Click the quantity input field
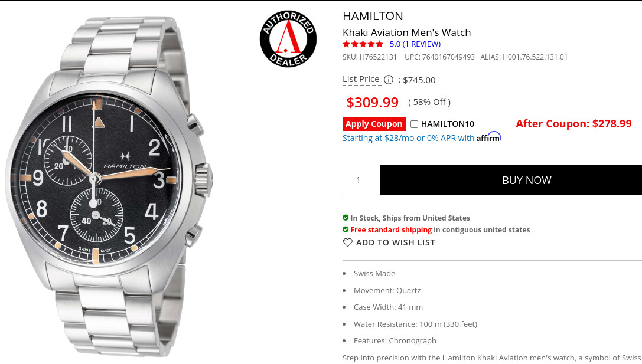 359,180
